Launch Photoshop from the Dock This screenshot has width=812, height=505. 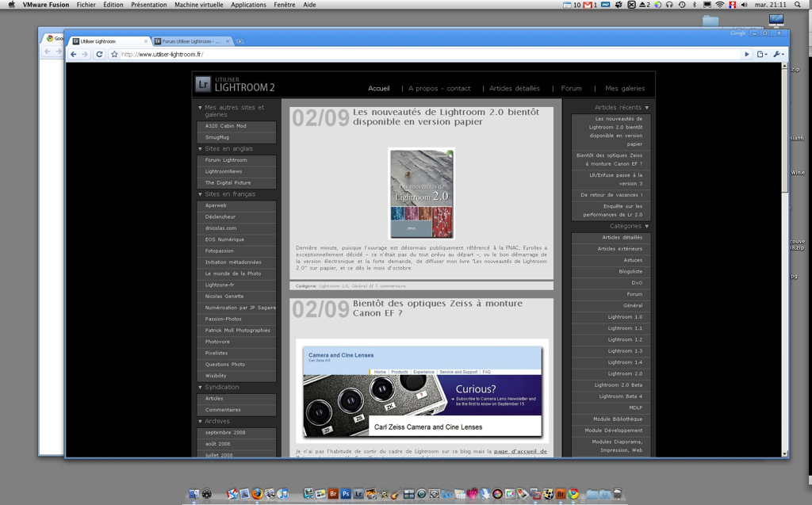346,494
